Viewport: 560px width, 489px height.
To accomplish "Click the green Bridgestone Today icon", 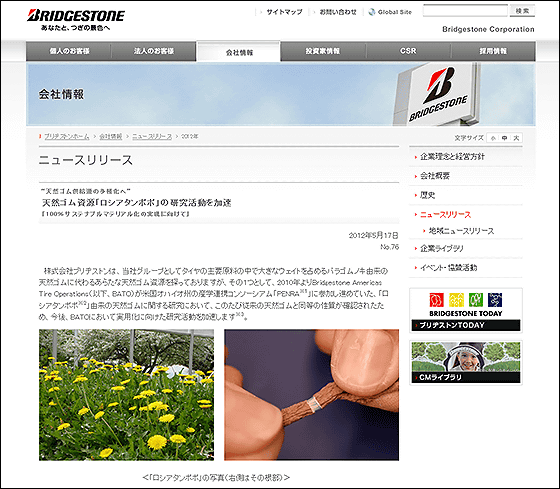I will (x=476, y=300).
